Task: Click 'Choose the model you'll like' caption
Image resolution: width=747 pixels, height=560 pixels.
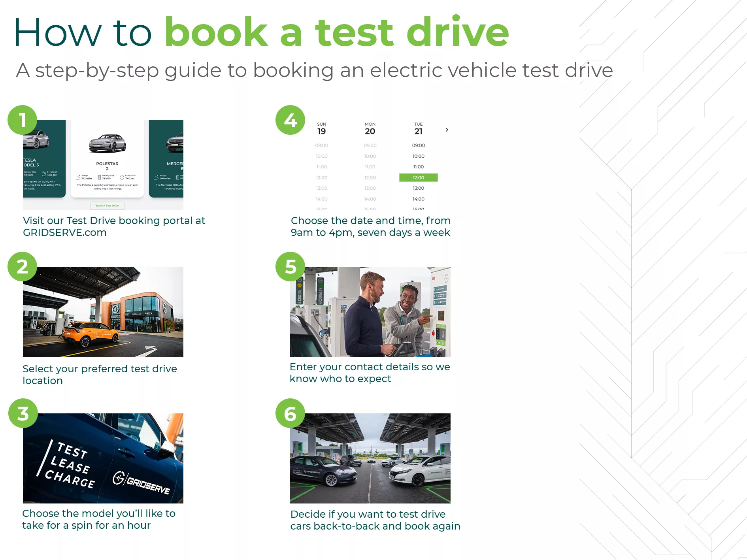Action: point(99,519)
